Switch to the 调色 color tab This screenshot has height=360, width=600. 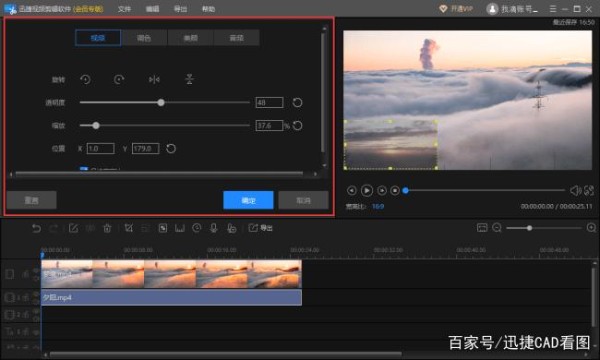click(144, 38)
